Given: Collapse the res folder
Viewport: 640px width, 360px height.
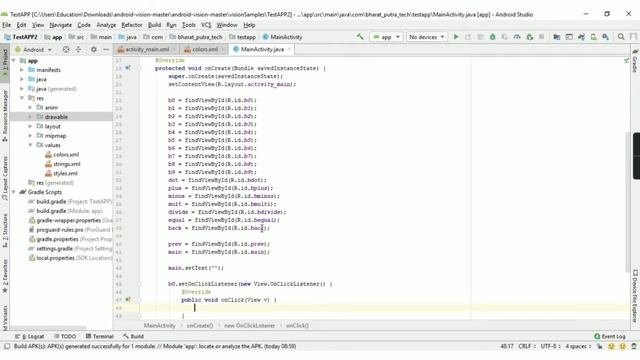Looking at the screenshot, I should coord(22,98).
